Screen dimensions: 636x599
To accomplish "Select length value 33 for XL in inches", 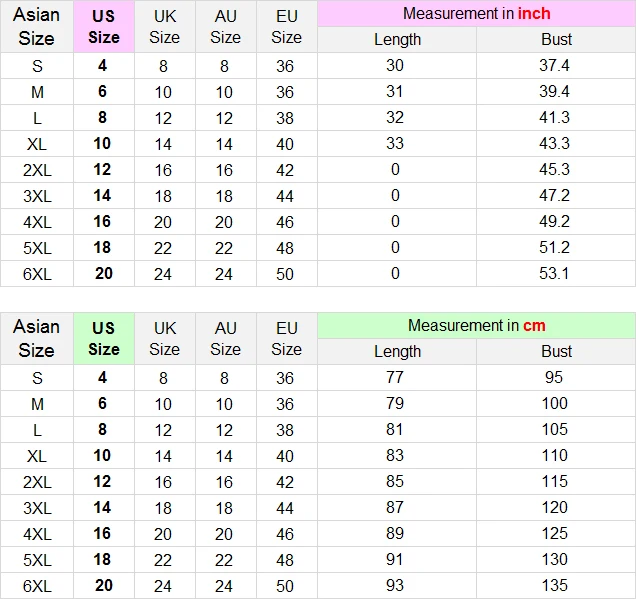I will click(x=395, y=144).
